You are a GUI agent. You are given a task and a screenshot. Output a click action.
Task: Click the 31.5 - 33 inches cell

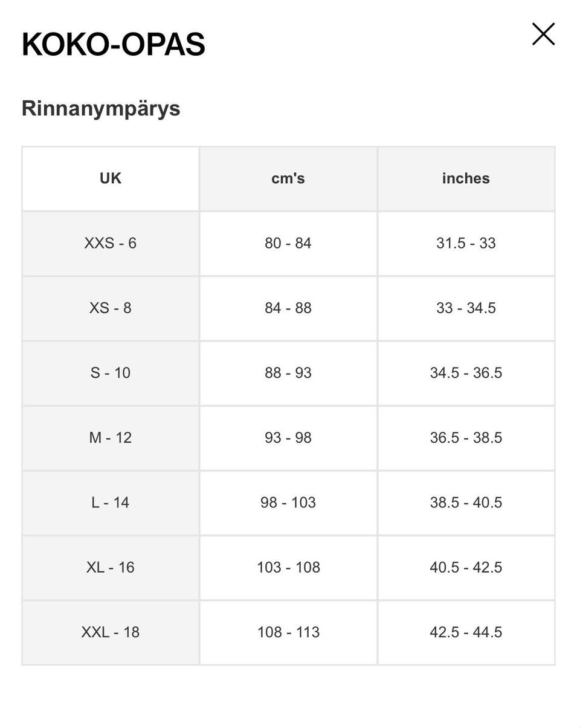pos(466,243)
